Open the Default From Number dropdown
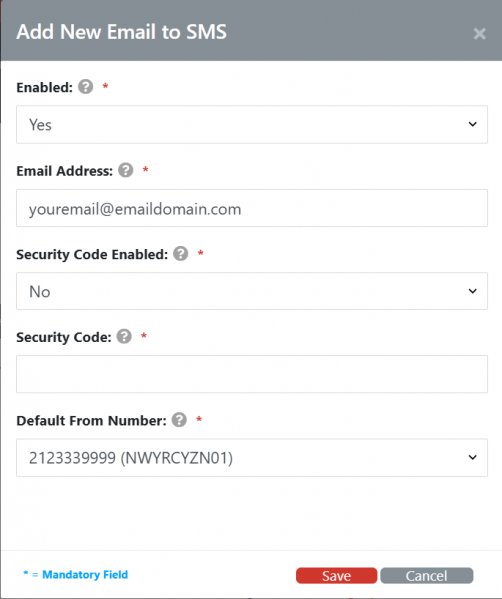The image size is (502, 599). (252, 458)
